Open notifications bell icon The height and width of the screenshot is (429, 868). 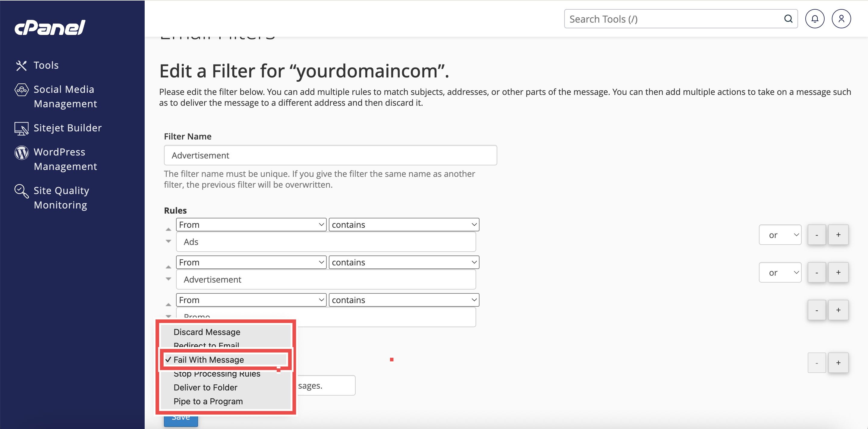[x=814, y=19]
